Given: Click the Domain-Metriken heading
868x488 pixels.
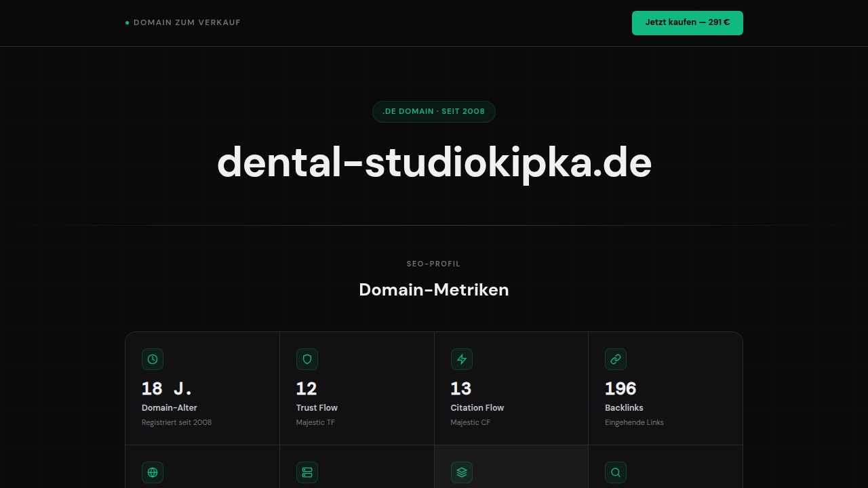Looking at the screenshot, I should pos(434,289).
